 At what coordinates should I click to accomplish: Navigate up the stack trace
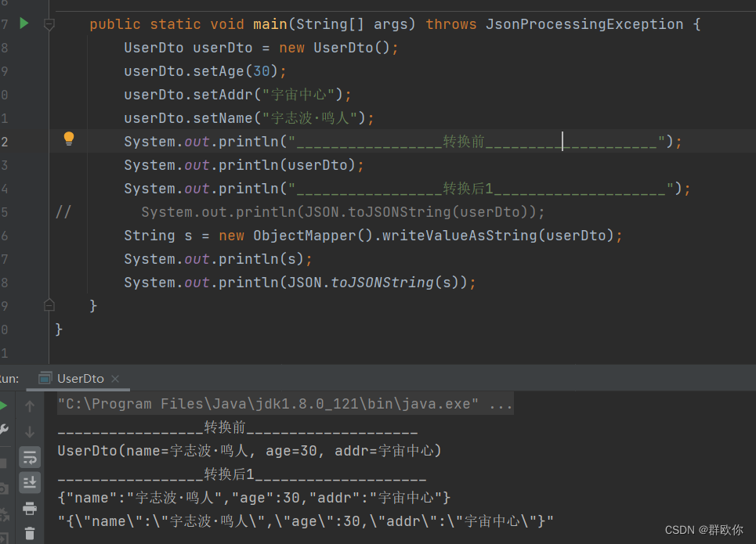[x=30, y=406]
